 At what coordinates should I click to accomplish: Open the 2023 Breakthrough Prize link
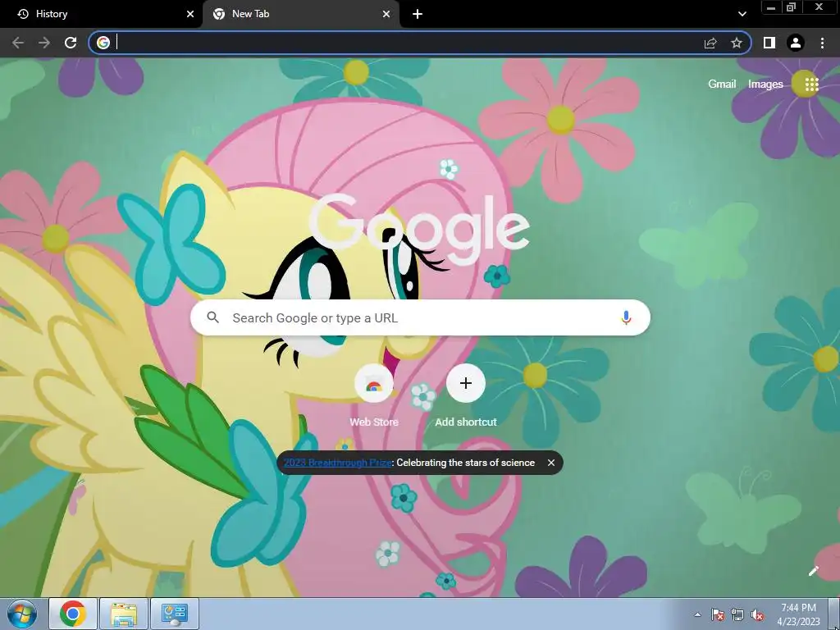coord(337,463)
